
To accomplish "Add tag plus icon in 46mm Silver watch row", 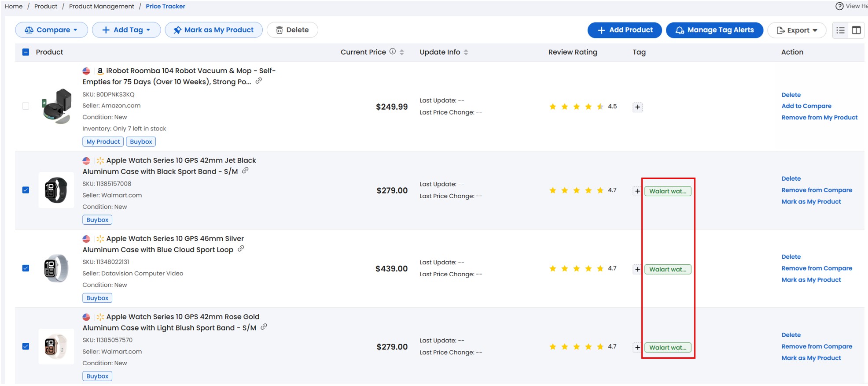I will click(x=637, y=269).
